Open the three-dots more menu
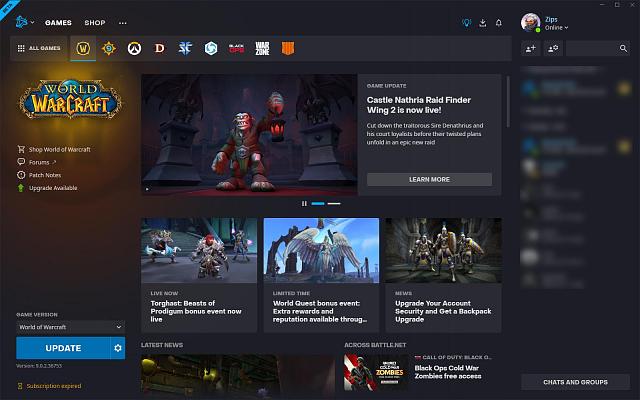Image resolution: width=640 pixels, height=400 pixels. 122,23
